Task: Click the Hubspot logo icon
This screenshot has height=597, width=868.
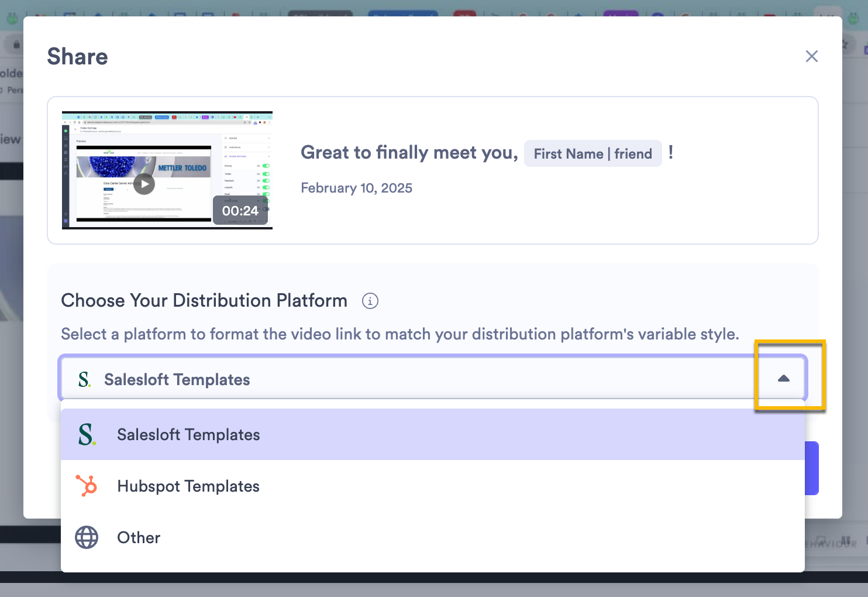Action: point(87,486)
